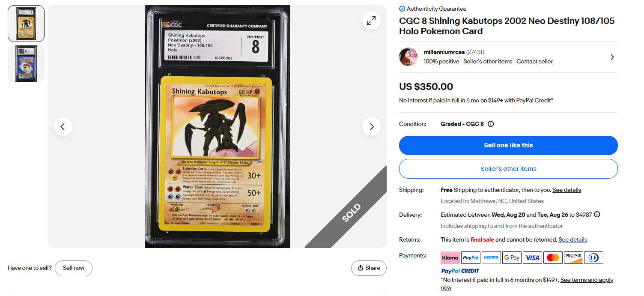Select the card back thumbnail
644x296 pixels.
(26, 63)
